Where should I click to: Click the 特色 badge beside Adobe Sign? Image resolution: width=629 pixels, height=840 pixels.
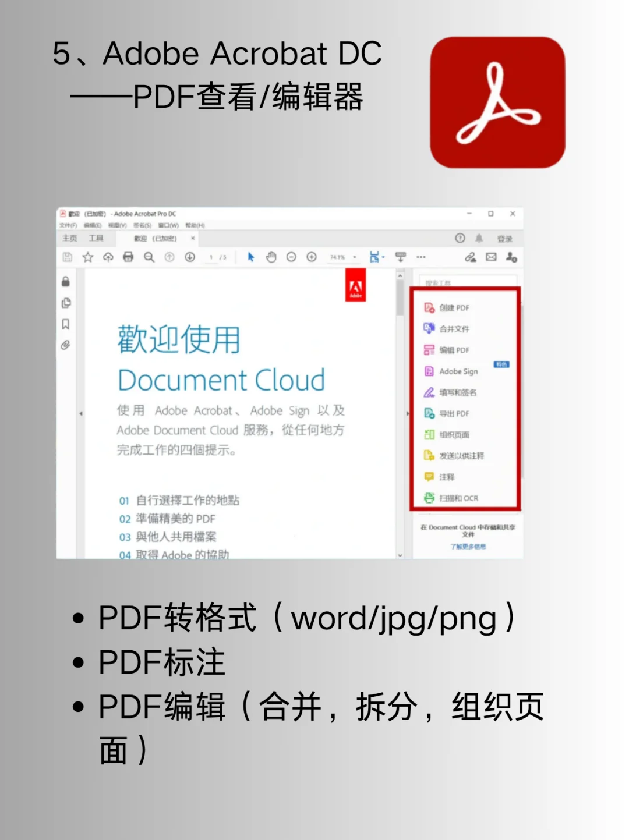point(501,364)
